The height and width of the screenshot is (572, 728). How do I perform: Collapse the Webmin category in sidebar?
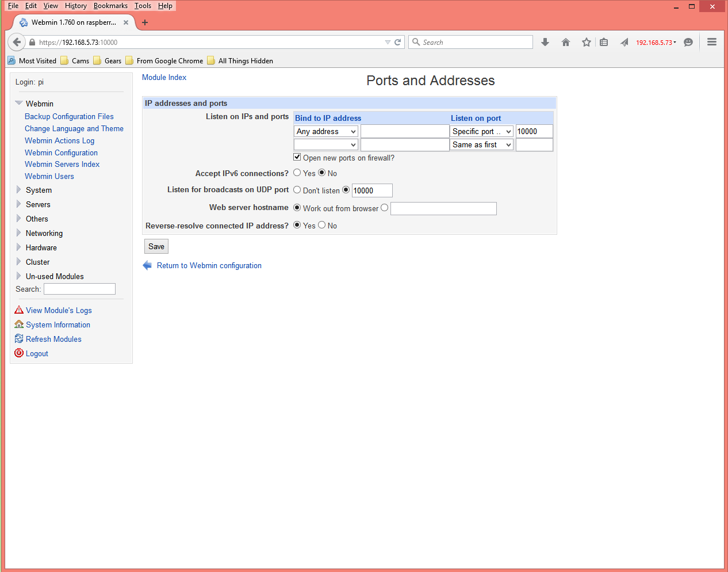[x=19, y=103]
